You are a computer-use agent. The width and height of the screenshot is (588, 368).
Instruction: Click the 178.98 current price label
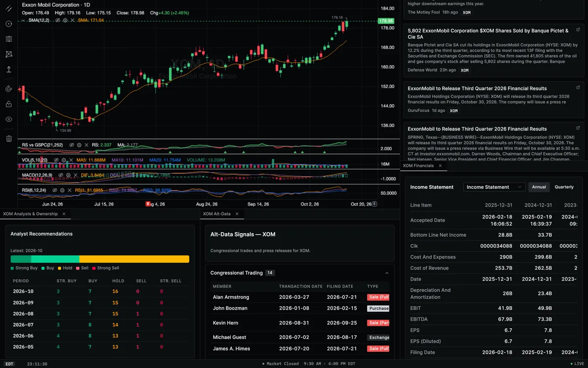[386, 21]
